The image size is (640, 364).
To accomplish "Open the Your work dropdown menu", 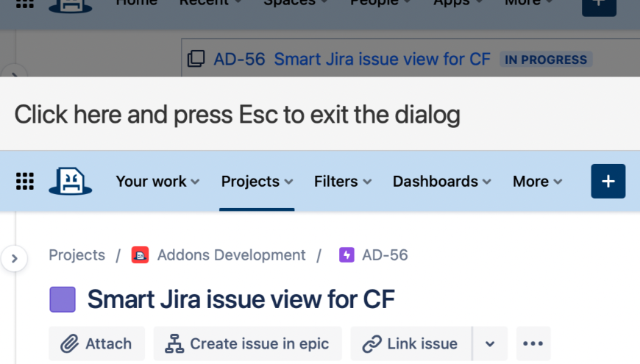I will click(x=157, y=181).
